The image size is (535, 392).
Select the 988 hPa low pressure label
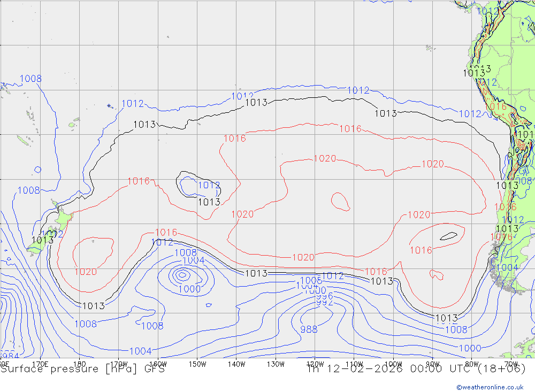click(x=309, y=329)
